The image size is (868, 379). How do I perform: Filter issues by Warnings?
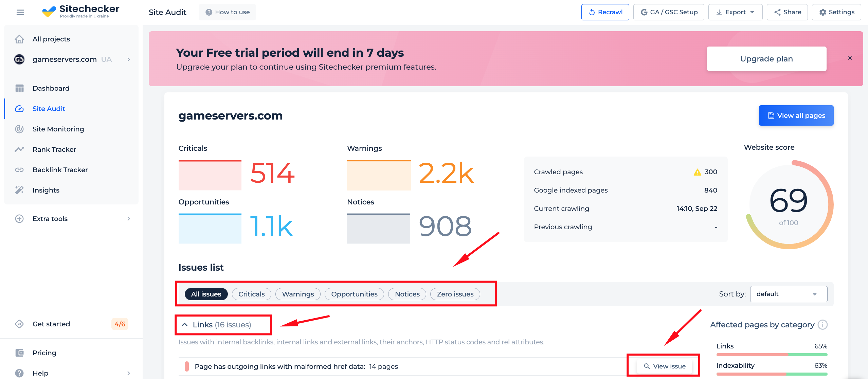click(x=298, y=294)
